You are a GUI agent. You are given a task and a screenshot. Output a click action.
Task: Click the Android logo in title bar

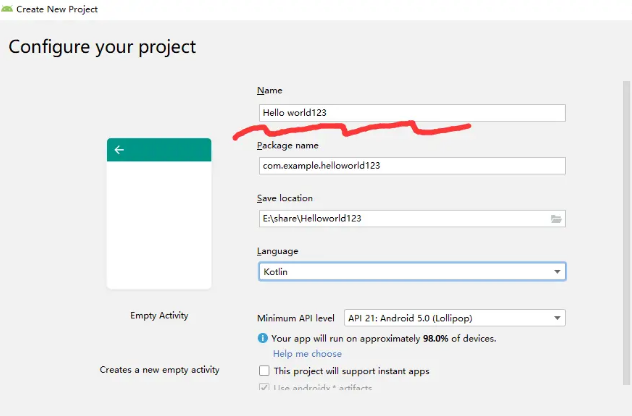point(8,7)
